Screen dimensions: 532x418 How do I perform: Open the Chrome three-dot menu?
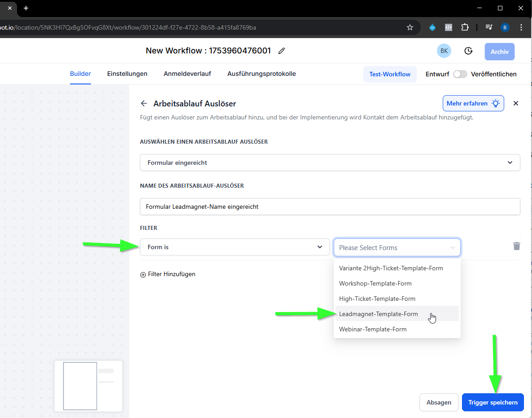pyautogui.click(x=521, y=27)
